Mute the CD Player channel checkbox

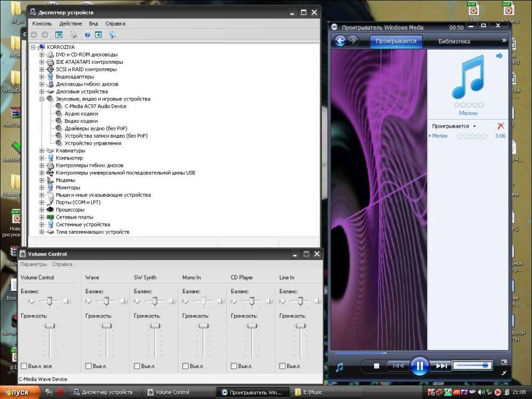[234, 366]
